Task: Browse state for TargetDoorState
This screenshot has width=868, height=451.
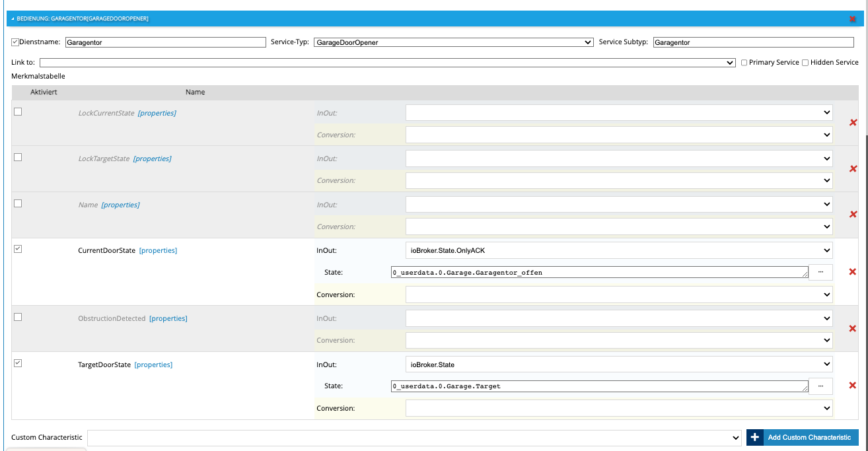Action: pyautogui.click(x=820, y=386)
